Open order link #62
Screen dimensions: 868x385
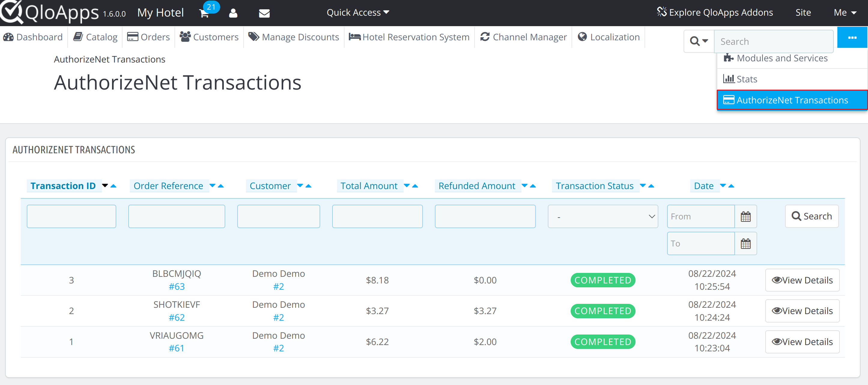click(x=177, y=318)
